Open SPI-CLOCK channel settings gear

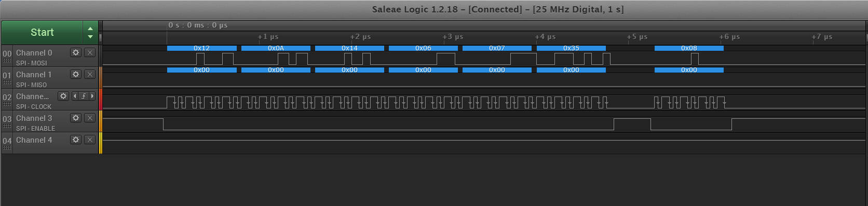[63, 96]
